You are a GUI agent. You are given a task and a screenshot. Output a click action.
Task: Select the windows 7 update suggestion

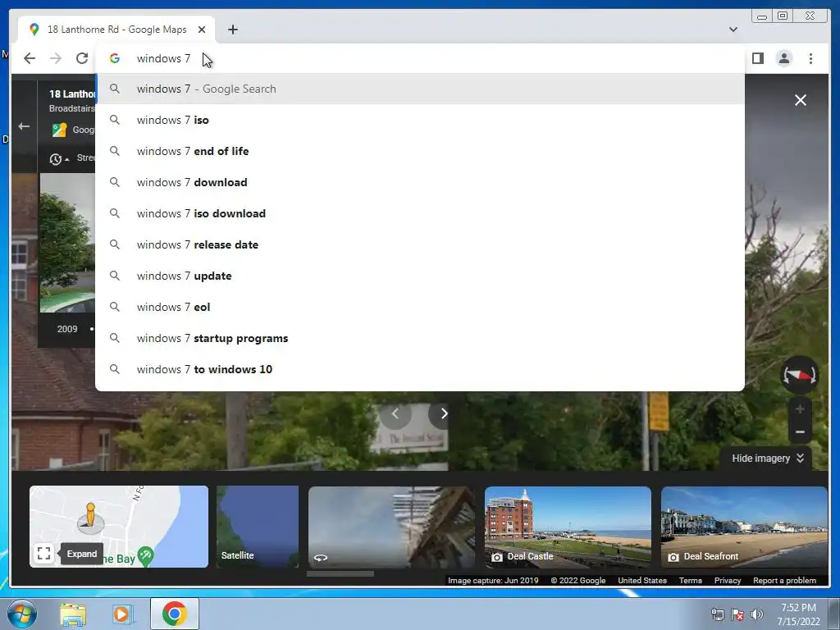(x=420, y=276)
